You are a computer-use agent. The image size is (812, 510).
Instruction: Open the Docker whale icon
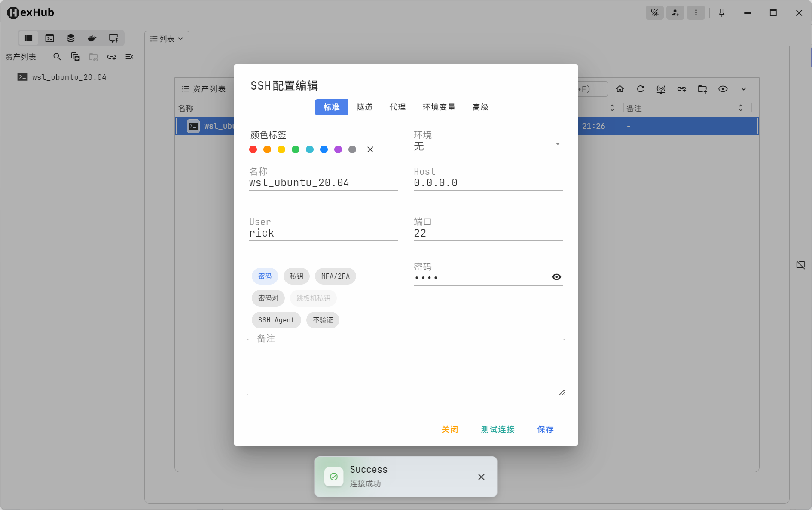pos(92,38)
